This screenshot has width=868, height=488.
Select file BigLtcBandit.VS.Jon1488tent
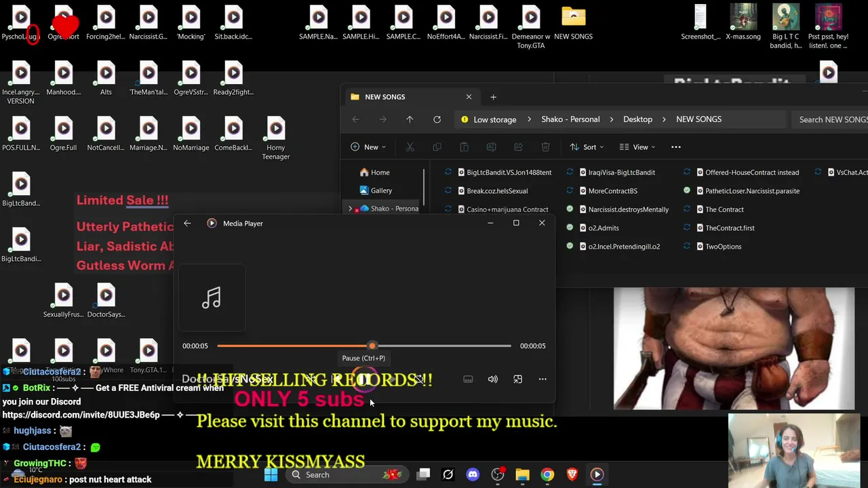(x=509, y=172)
